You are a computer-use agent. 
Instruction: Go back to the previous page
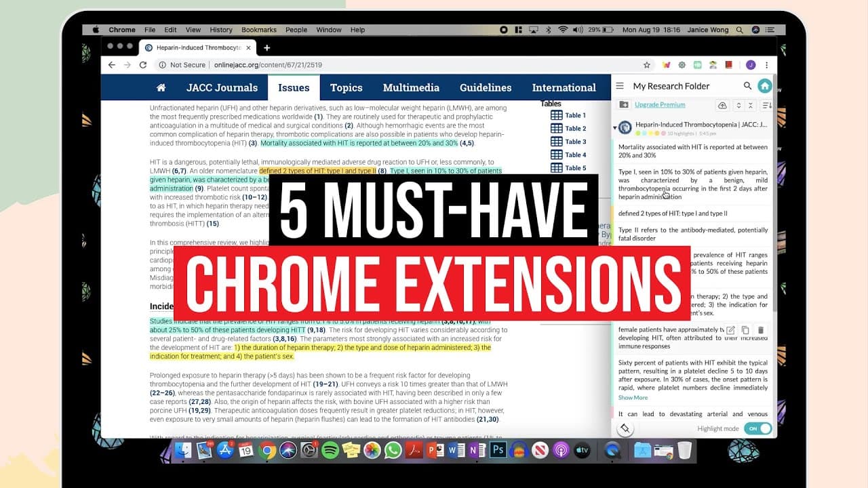pyautogui.click(x=112, y=65)
